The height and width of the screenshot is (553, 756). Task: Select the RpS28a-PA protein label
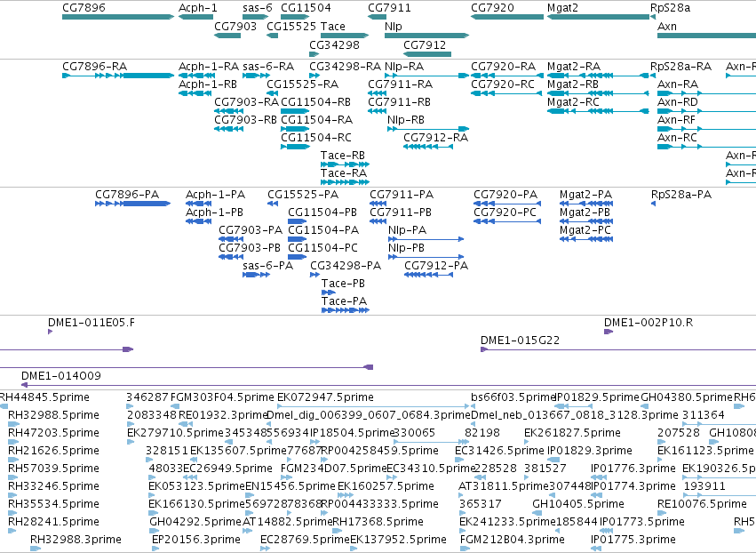point(681,195)
